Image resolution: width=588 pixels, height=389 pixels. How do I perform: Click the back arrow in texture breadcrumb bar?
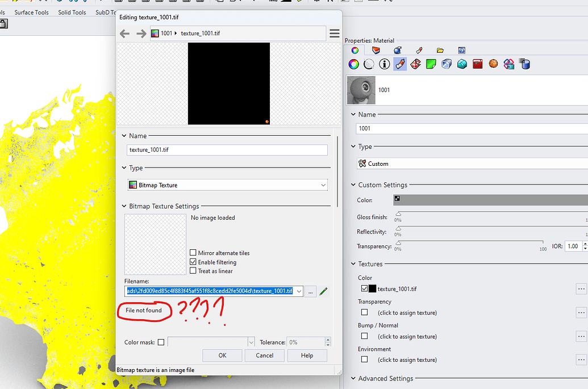point(125,33)
